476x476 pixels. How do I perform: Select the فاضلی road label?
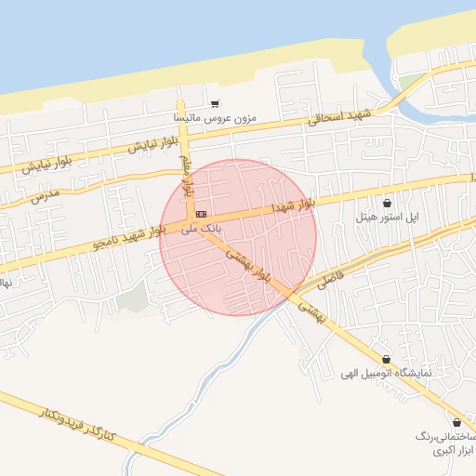coord(331,280)
